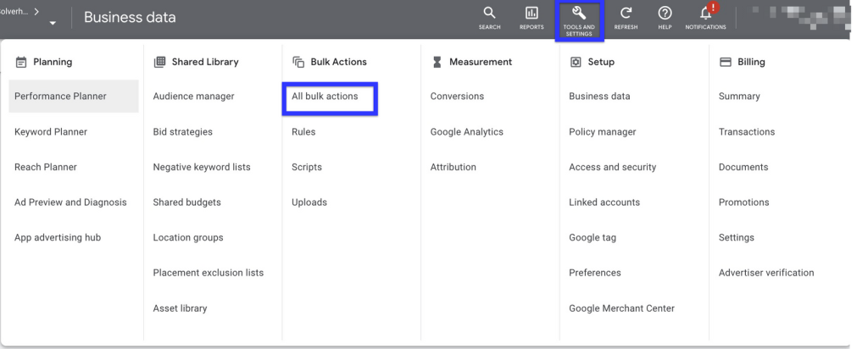Click the Setup column heading

601,62
